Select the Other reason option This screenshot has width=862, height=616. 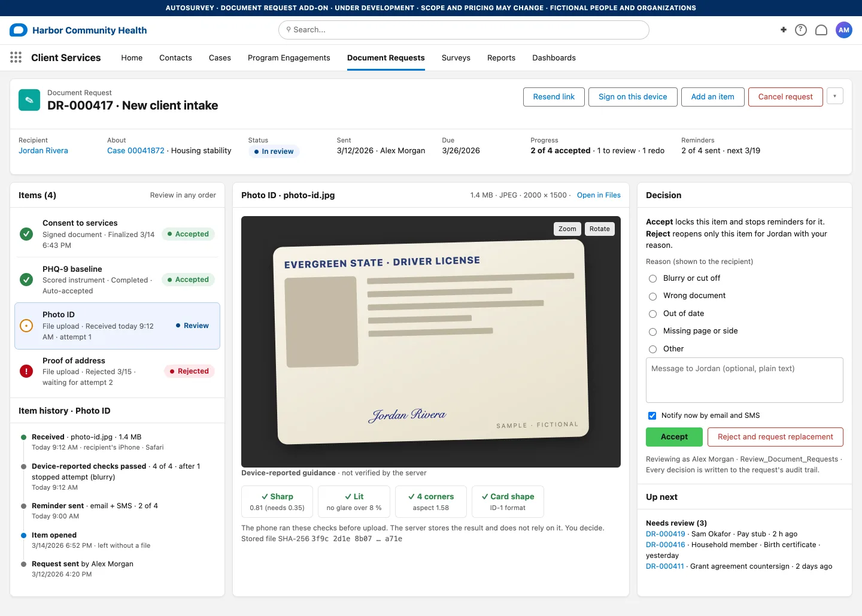(x=653, y=349)
